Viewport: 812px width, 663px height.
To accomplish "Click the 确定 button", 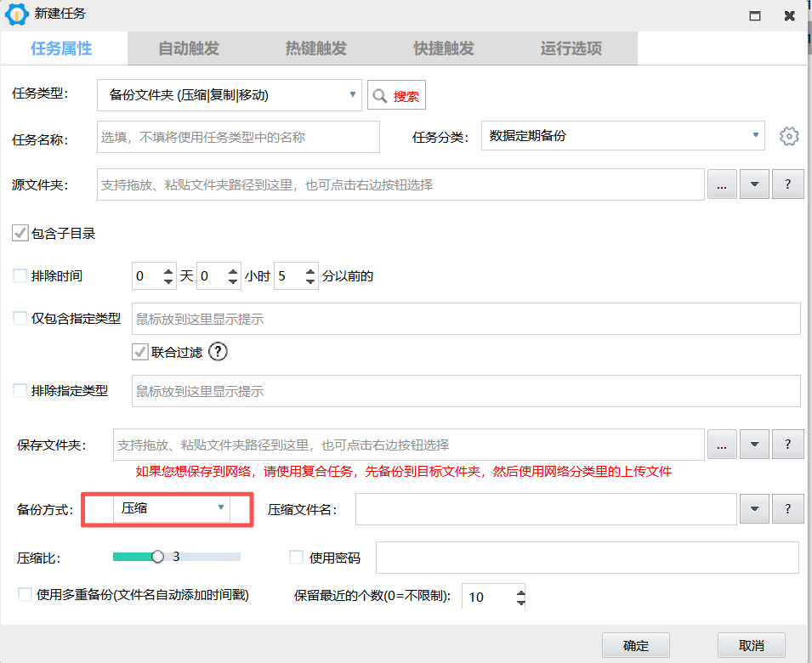I will 635,645.
